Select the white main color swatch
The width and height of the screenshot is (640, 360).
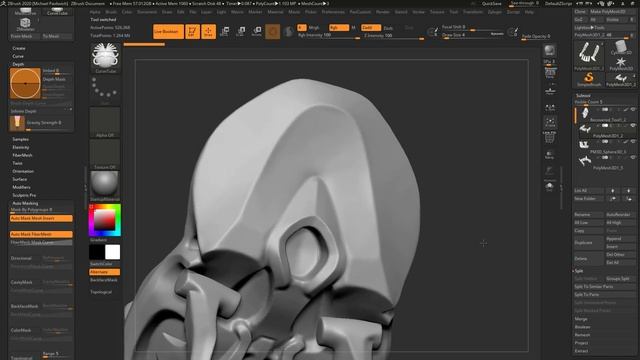(x=113, y=252)
